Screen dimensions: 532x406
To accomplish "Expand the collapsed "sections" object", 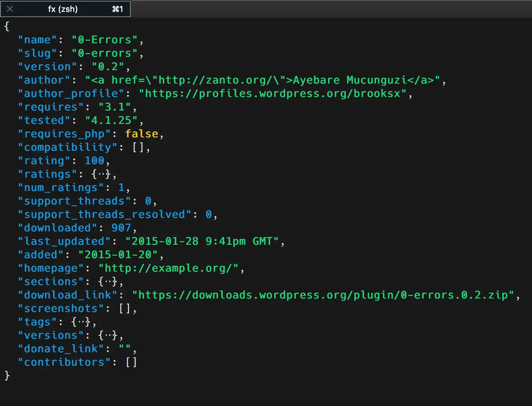I will 108,282.
